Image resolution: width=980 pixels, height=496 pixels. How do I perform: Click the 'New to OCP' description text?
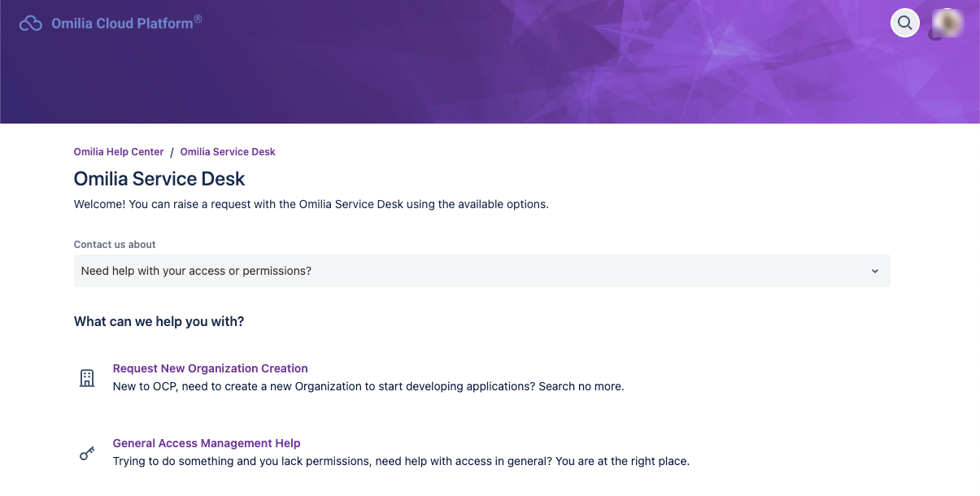coord(368,386)
